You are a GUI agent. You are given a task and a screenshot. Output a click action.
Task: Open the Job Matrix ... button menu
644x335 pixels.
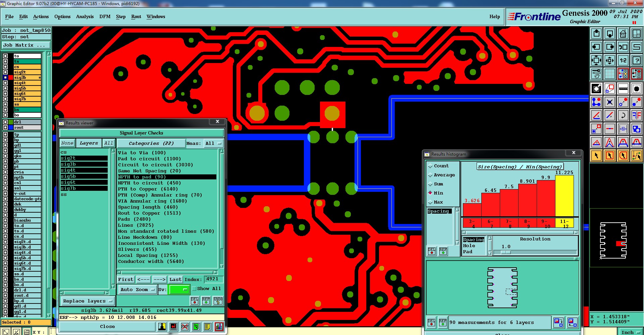click(26, 45)
